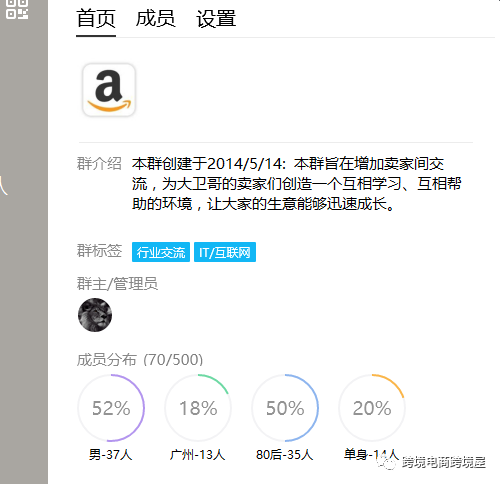The image size is (501, 484).
Task: Click the 80后-35人 label
Action: (x=285, y=454)
